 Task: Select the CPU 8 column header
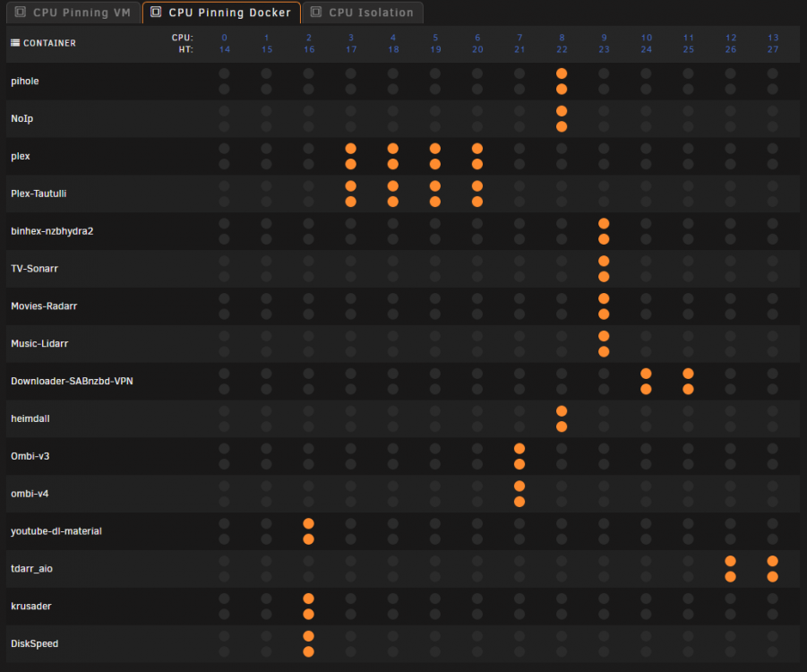coord(562,38)
